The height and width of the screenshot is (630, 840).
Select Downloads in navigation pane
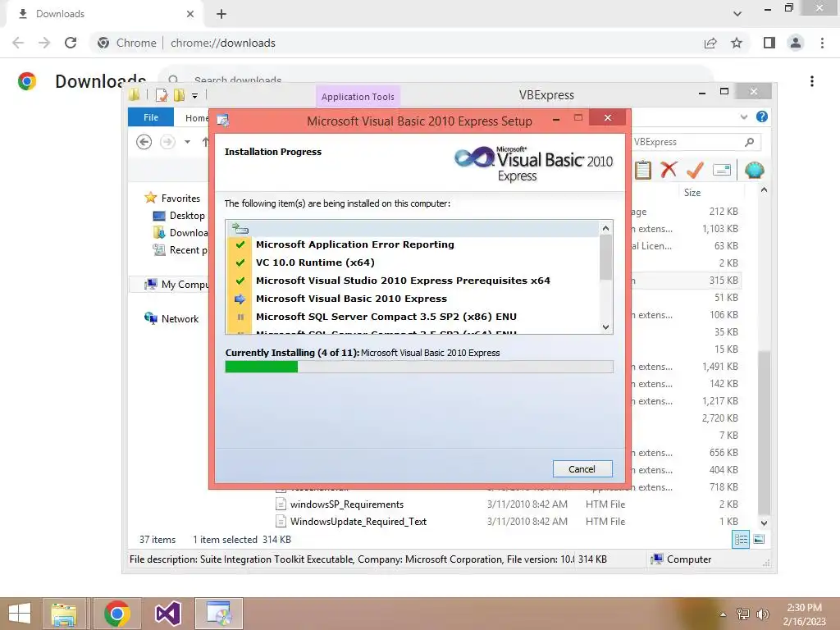180,232
